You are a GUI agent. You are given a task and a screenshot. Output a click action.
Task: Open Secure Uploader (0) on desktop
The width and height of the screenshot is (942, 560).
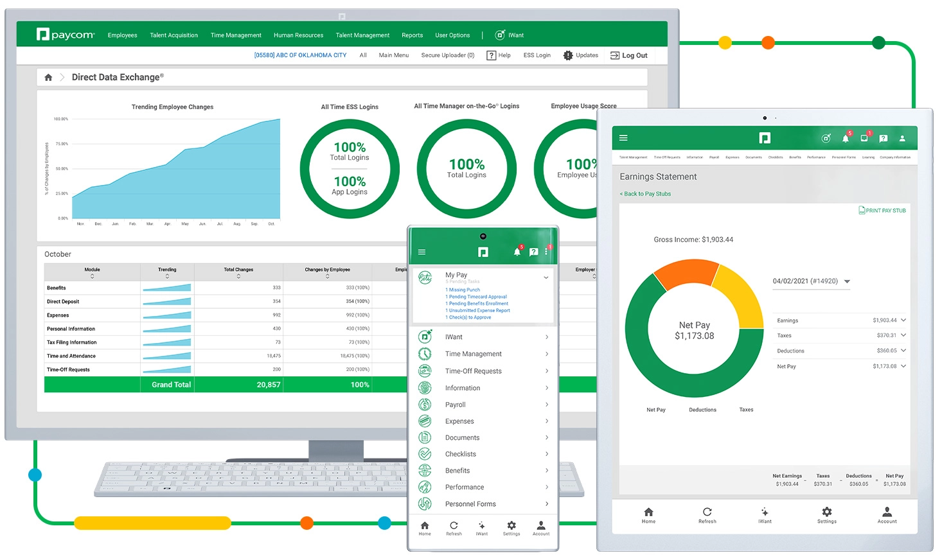[448, 55]
